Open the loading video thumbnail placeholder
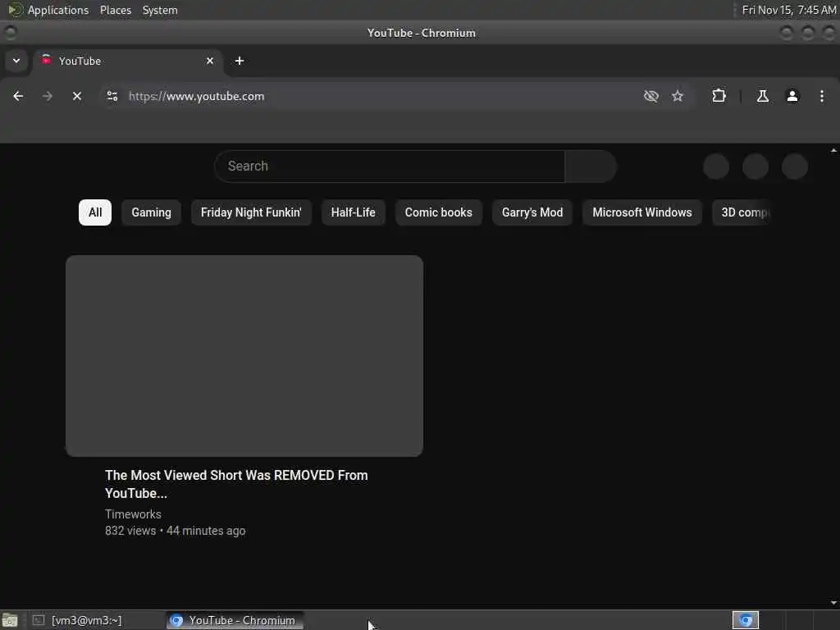Image resolution: width=840 pixels, height=630 pixels. pos(244,356)
